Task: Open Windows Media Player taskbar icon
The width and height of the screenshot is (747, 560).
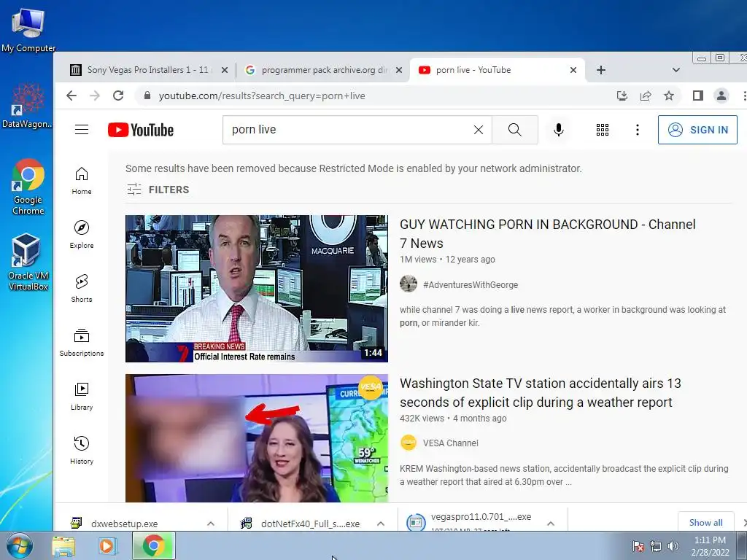Action: coord(108,545)
